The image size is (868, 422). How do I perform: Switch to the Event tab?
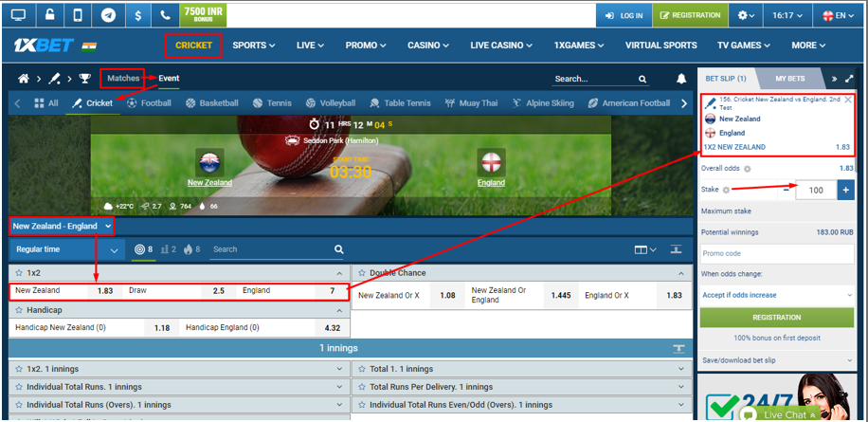169,78
